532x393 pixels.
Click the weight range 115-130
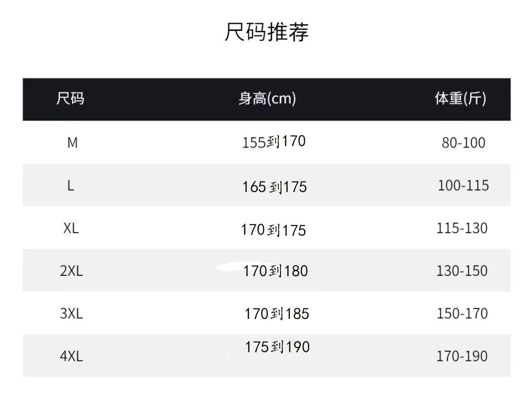[462, 228]
